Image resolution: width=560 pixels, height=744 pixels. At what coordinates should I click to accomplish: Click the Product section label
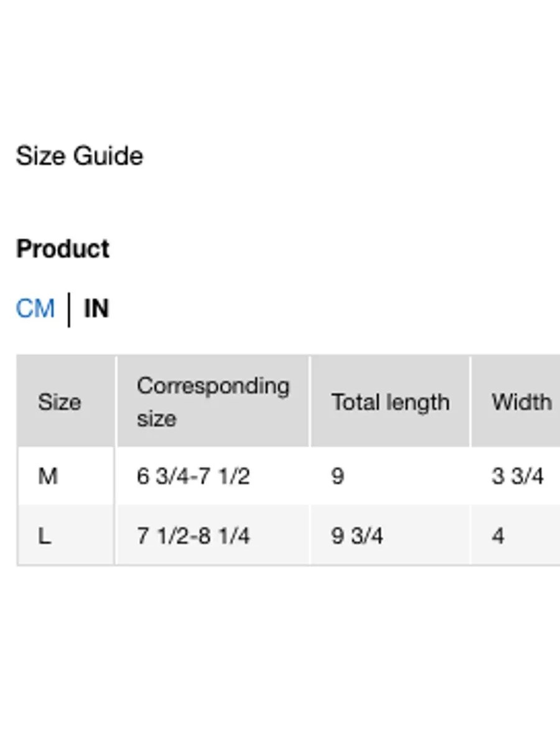pos(63,249)
